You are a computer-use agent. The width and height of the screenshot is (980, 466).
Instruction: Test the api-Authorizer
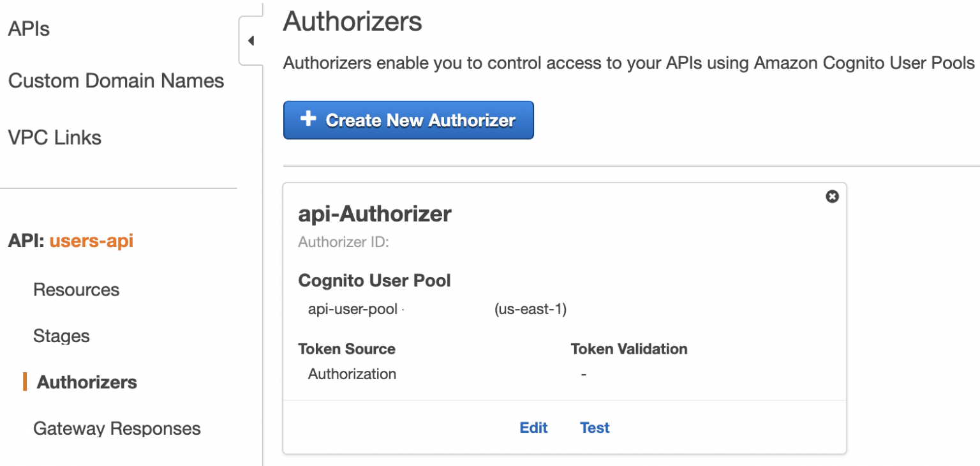point(594,428)
